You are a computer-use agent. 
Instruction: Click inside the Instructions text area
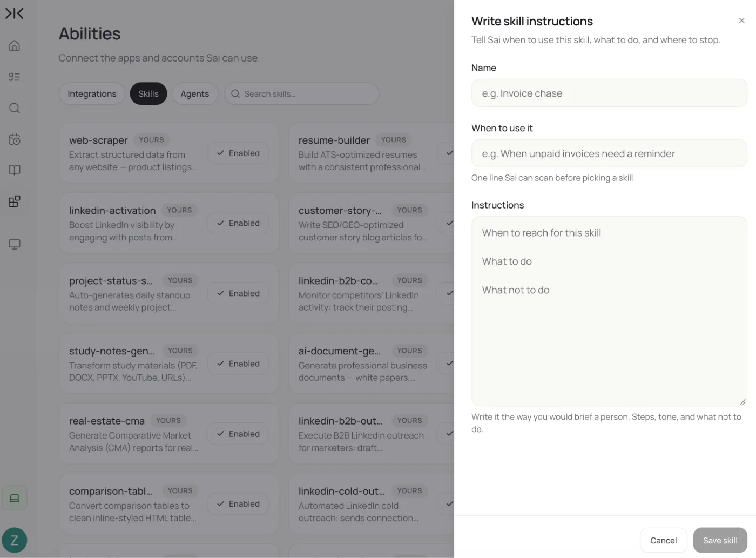click(609, 311)
